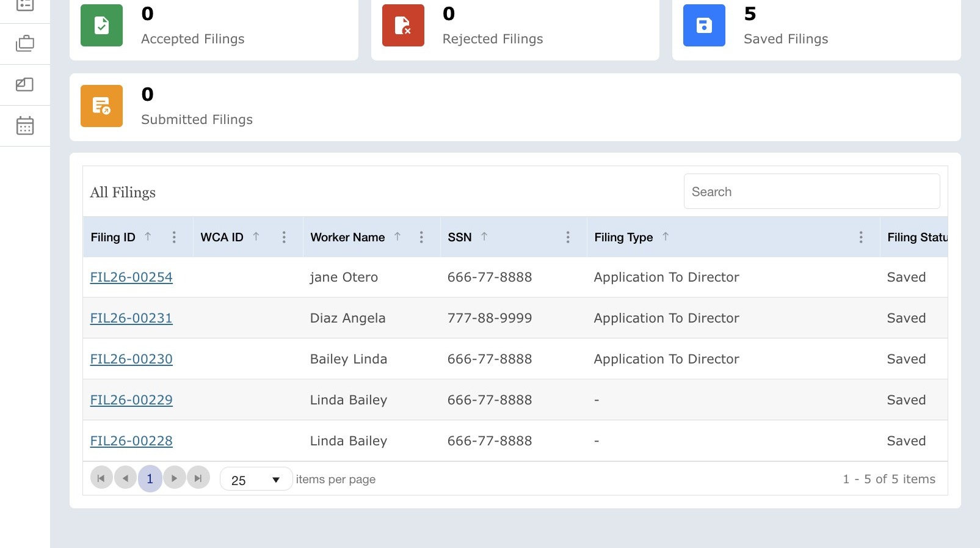Sort by Filing Type column header

pos(623,237)
